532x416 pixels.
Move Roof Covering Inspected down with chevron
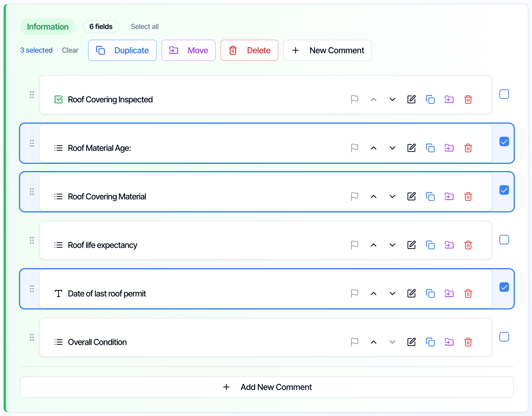[392, 99]
